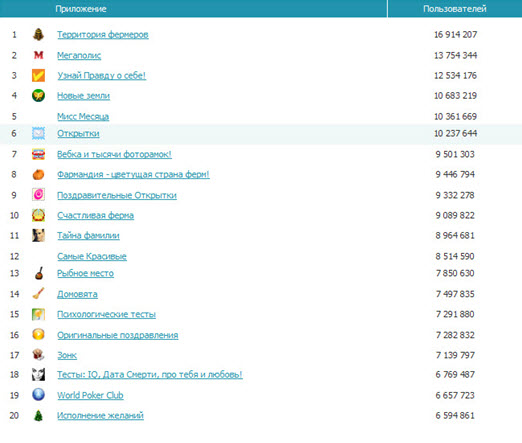
Task: Open the Мисс Месяца link
Action: click(x=83, y=116)
